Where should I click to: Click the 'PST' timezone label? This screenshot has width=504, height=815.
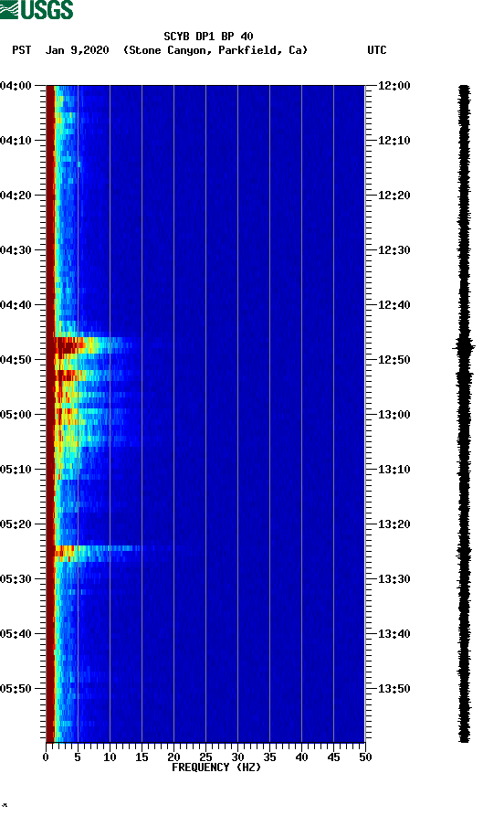pyautogui.click(x=21, y=50)
